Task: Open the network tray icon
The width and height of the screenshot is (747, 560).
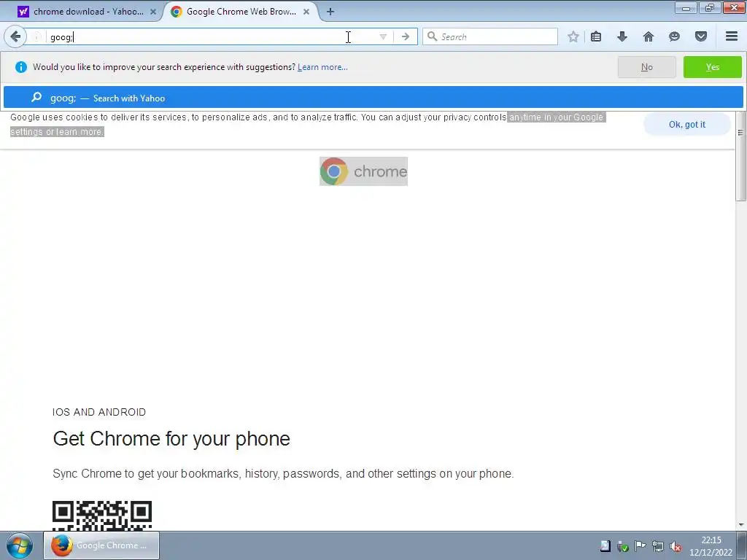Action: point(657,546)
